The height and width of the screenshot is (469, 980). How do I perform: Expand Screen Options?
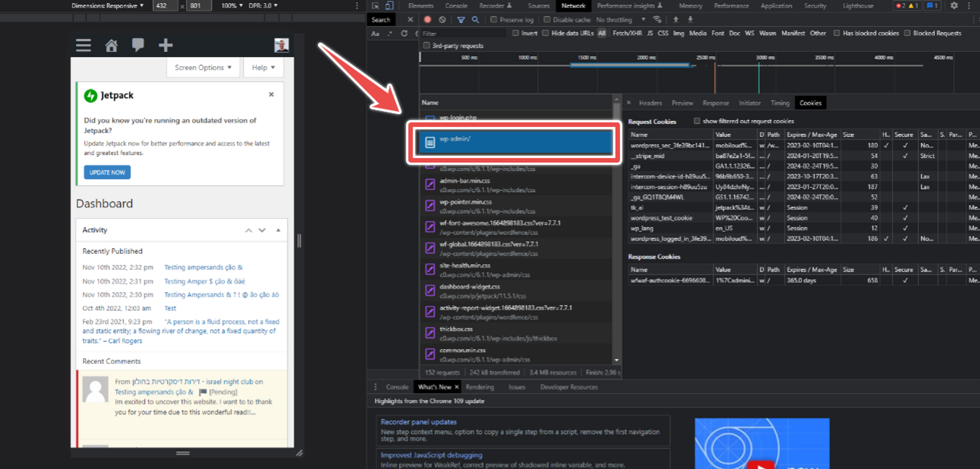[203, 68]
